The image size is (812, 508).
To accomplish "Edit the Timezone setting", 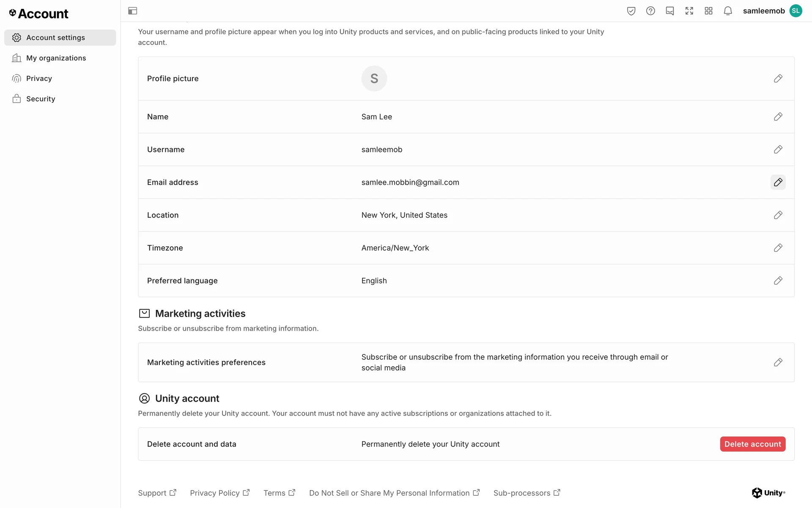I will coord(778,248).
